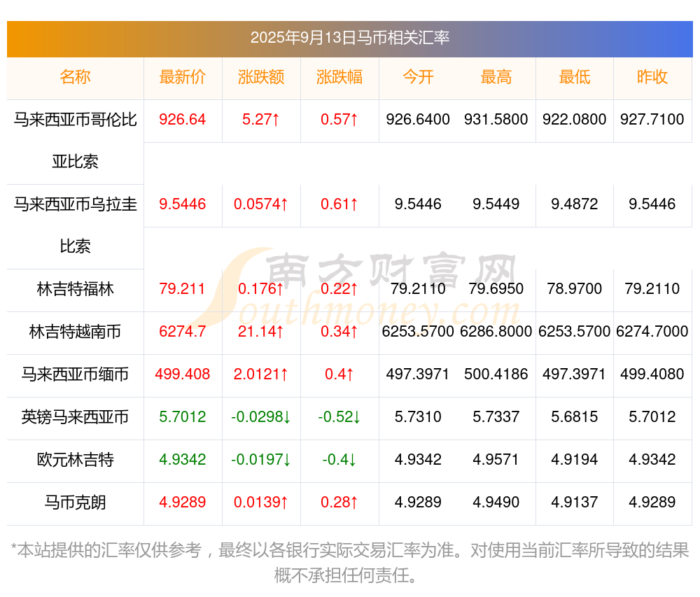Viewport: 700px width, 597px height.
Task: Click the row name 马来西亚币缅币
Action: 75,374
